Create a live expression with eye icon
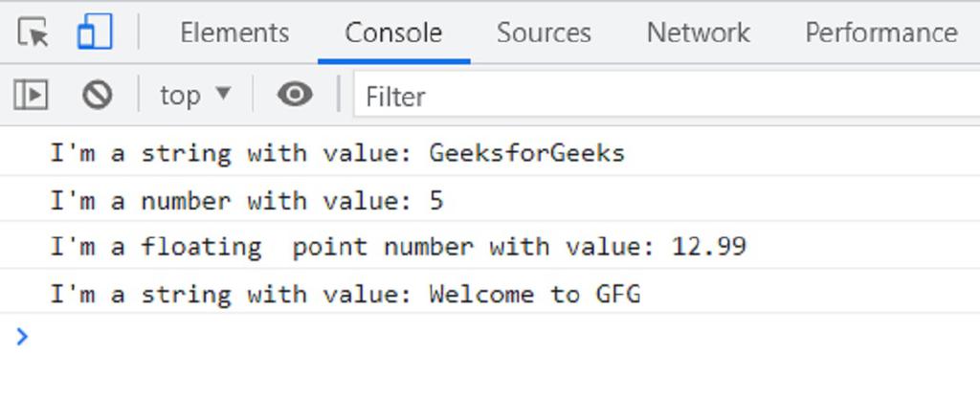980x420 pixels. click(x=295, y=95)
